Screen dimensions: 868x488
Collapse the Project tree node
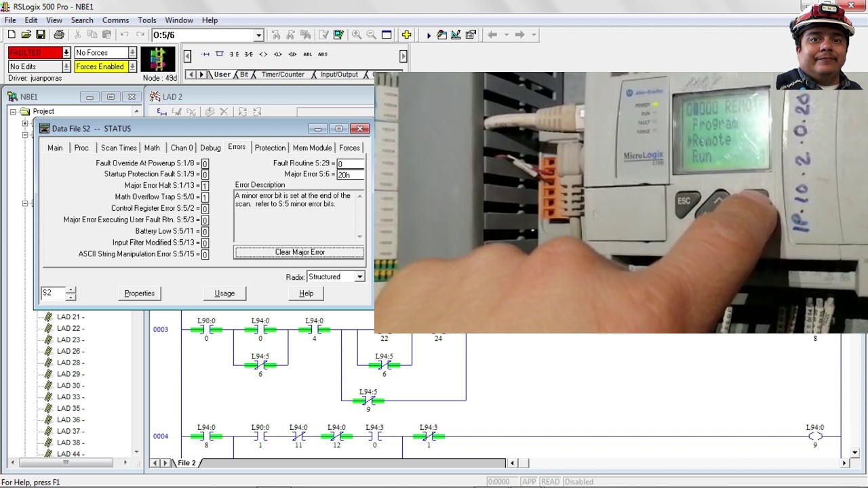pyautogui.click(x=13, y=112)
